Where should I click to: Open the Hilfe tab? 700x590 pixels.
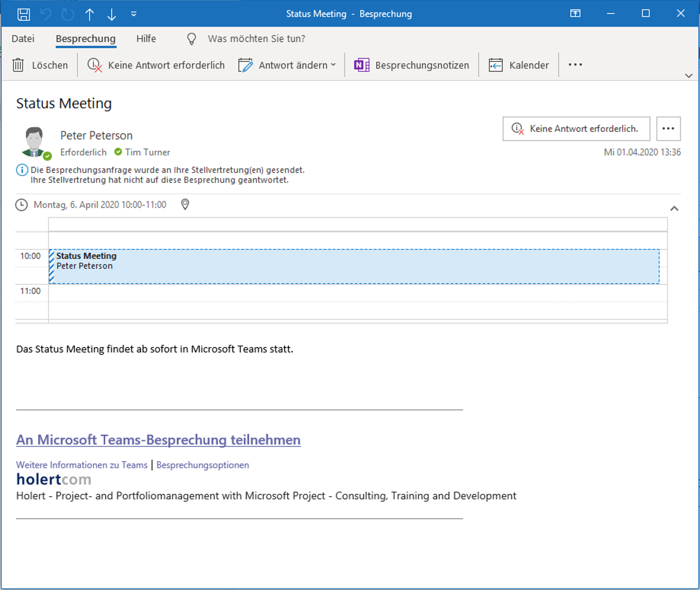click(146, 39)
